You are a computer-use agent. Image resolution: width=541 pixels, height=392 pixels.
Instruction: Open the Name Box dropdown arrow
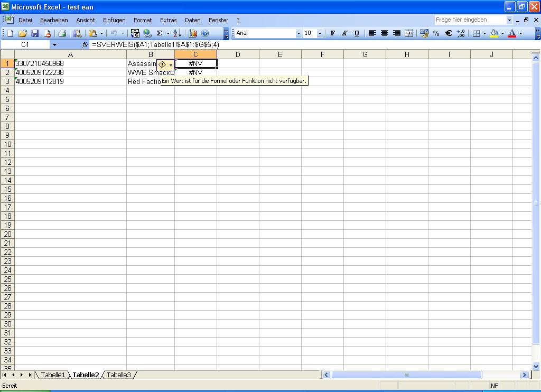[54, 44]
